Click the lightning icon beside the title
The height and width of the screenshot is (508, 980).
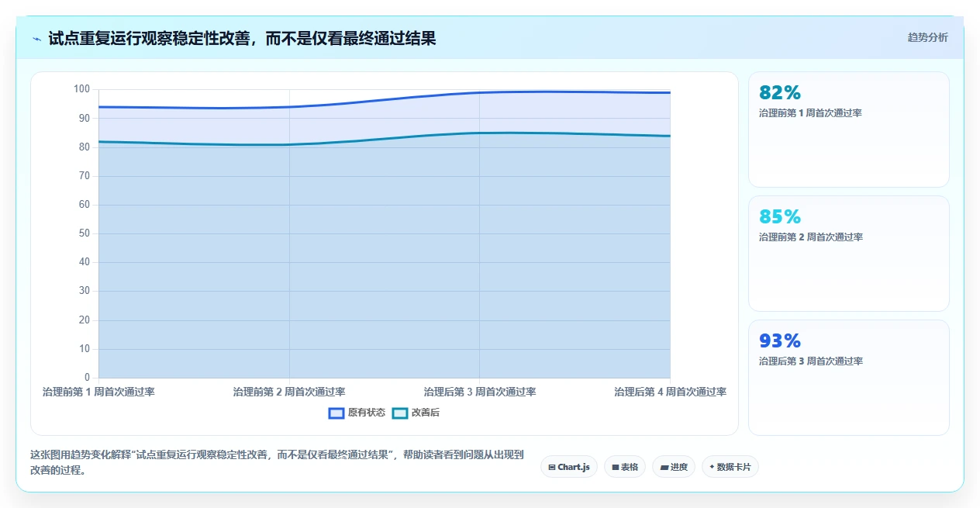click(36, 39)
